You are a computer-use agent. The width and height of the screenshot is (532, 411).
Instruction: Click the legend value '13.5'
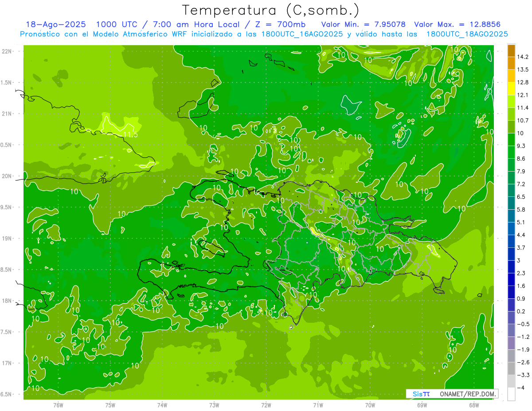pyautogui.click(x=523, y=70)
